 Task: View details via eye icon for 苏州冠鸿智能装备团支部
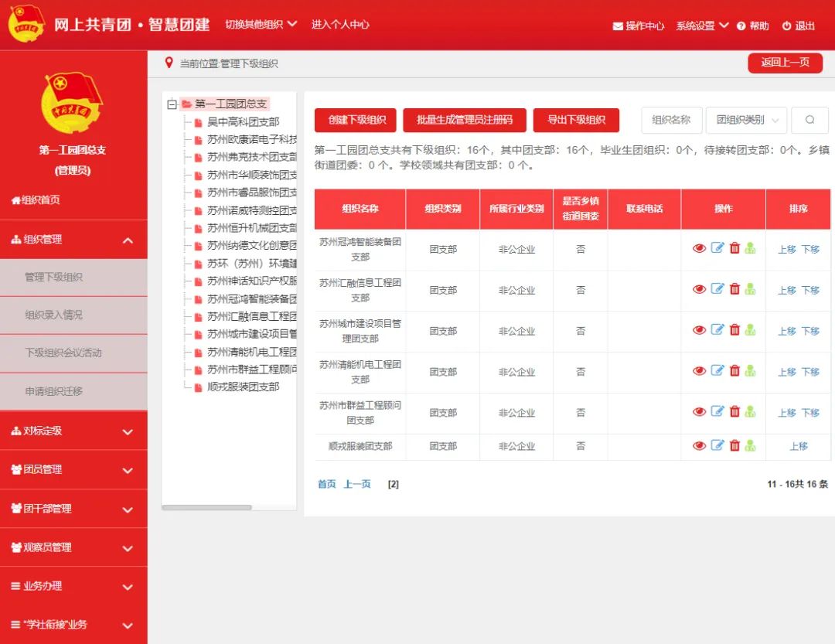pos(699,248)
